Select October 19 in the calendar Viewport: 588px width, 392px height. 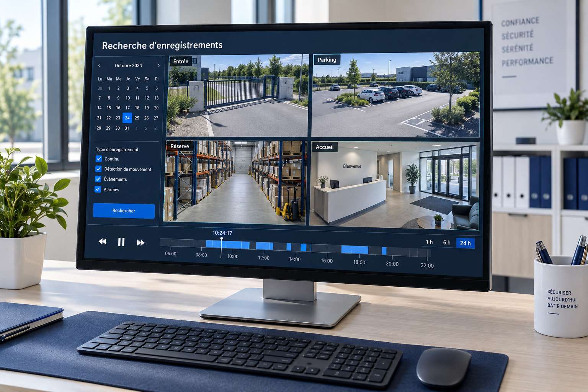point(147,108)
